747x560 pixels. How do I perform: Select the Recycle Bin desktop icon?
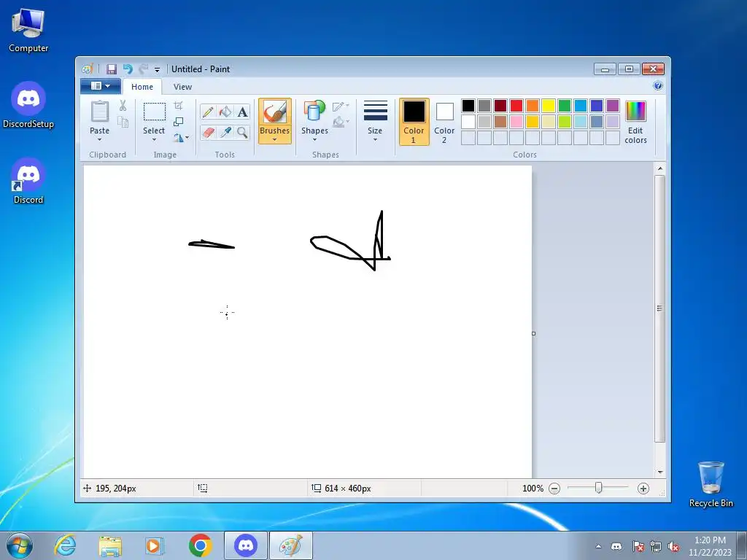[711, 484]
